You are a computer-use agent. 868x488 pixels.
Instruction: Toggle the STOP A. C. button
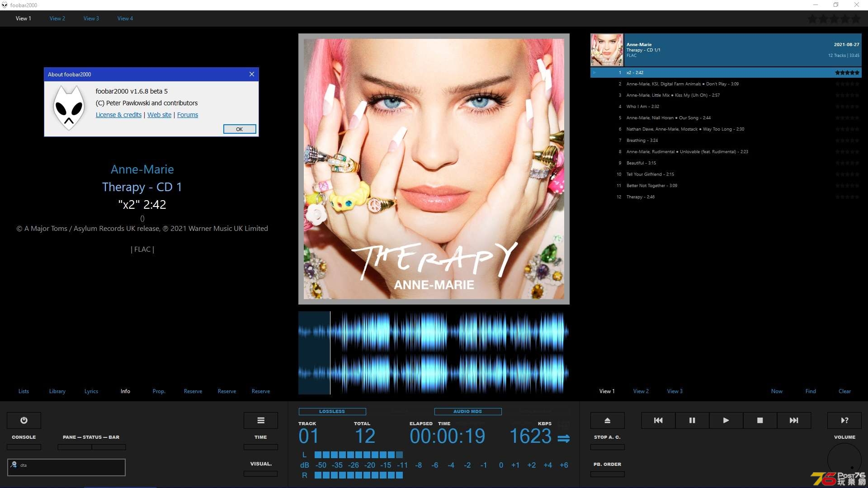point(608,447)
